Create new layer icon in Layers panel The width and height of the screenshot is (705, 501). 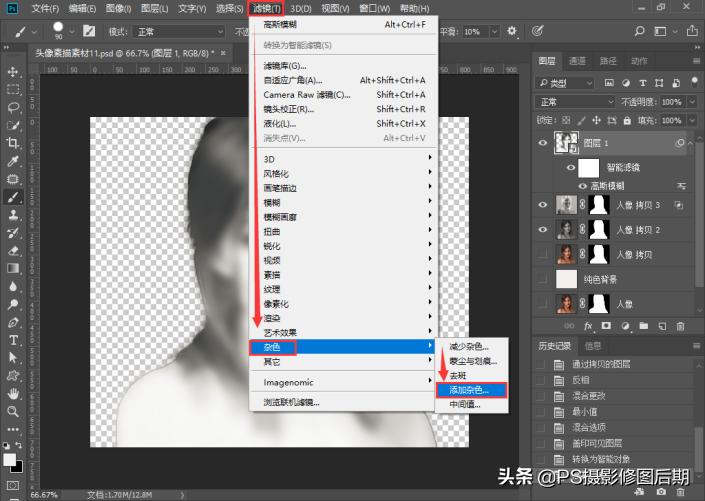click(662, 326)
